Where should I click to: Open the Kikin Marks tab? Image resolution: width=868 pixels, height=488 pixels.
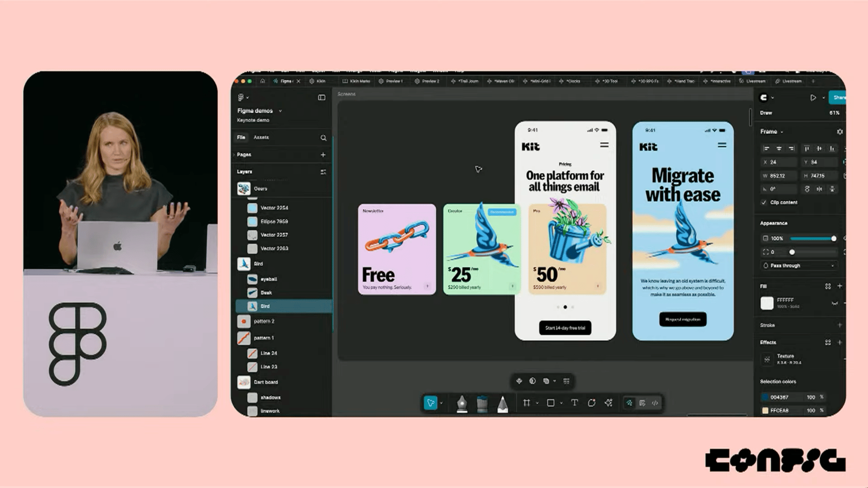356,81
